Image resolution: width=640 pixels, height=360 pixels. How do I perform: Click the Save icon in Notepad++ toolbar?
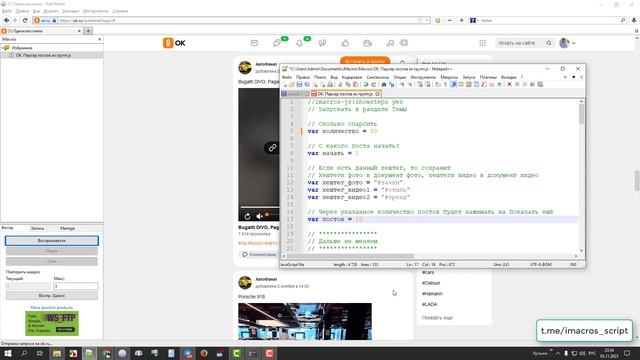click(x=299, y=84)
